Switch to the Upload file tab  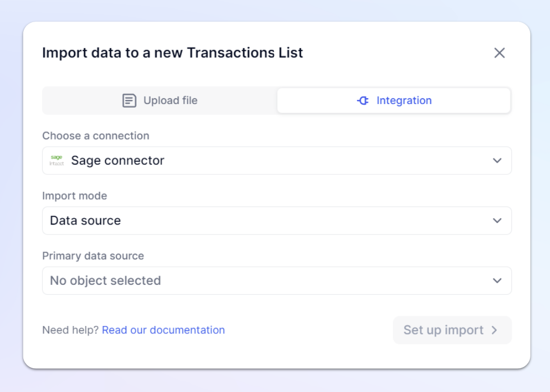point(160,100)
